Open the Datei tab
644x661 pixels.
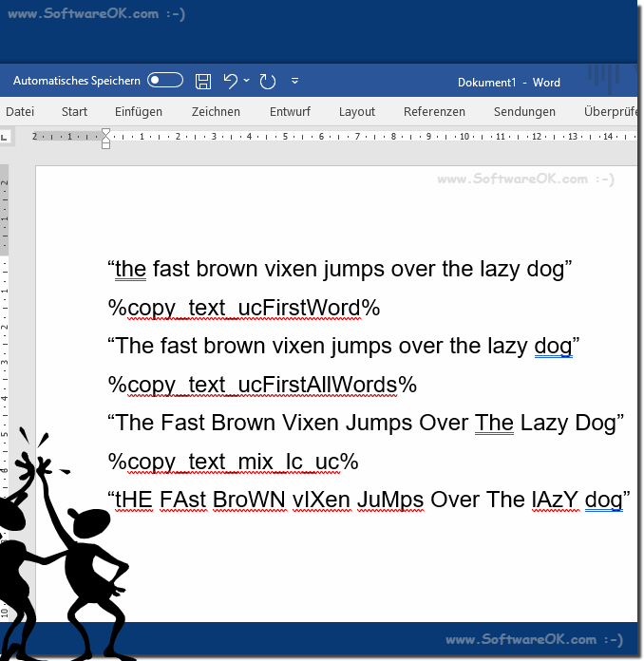tap(20, 112)
